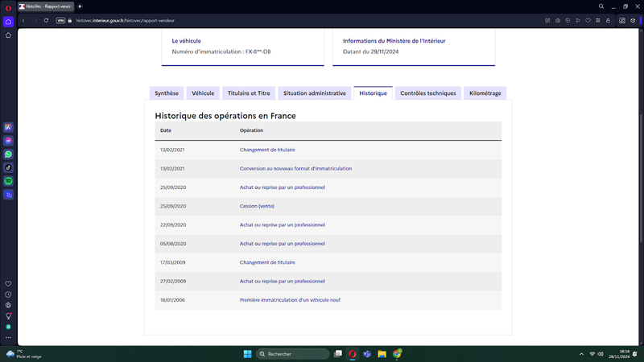Open Task View on the taskbar
Image resolution: width=644 pixels, height=362 pixels.
337,354
